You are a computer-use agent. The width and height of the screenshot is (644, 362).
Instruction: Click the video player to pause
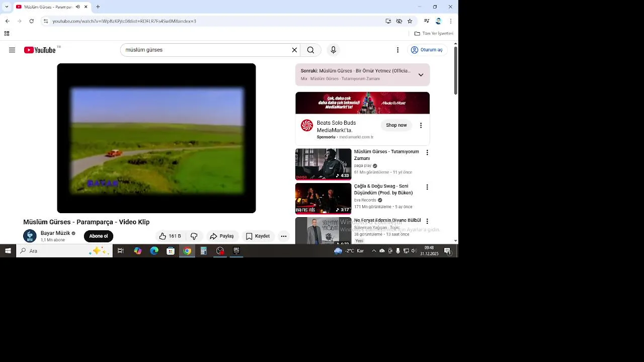[156, 138]
